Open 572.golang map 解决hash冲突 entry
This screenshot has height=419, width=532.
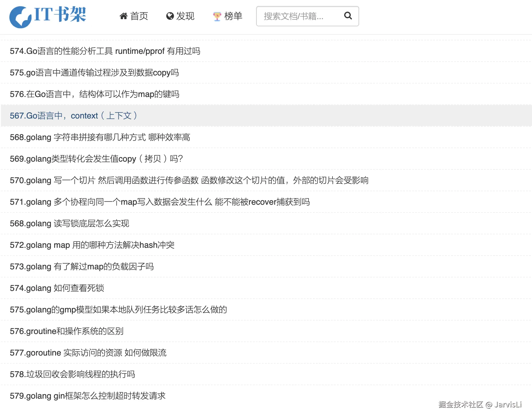92,245
